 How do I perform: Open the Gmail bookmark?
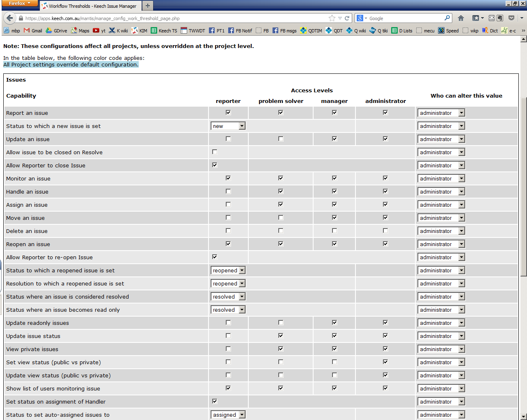(33, 31)
